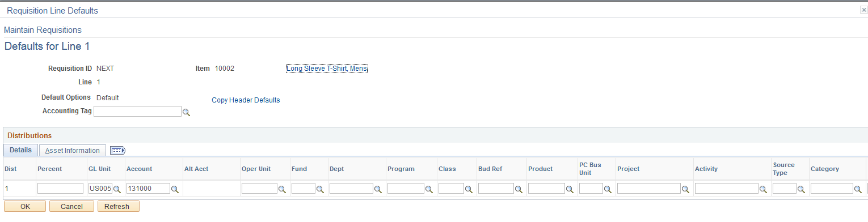Open Source Type lookup magnifier
This screenshot has width=868, height=222.
(x=801, y=189)
